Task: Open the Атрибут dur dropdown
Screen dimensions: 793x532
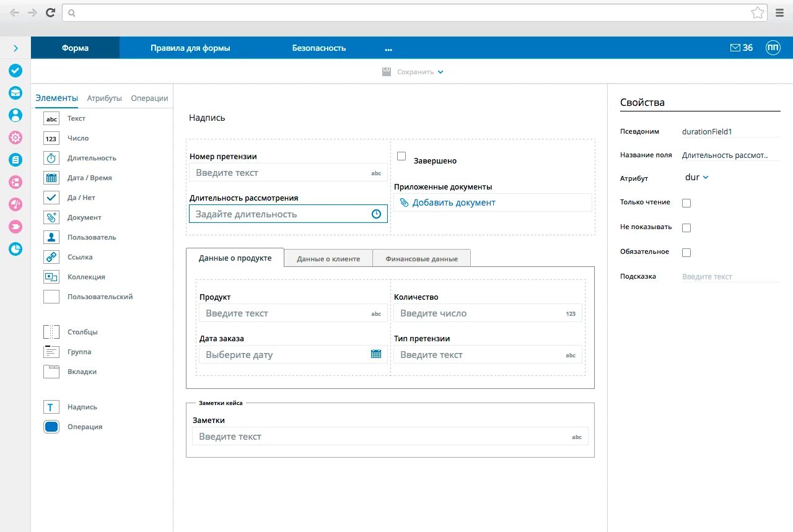Action: pos(696,178)
